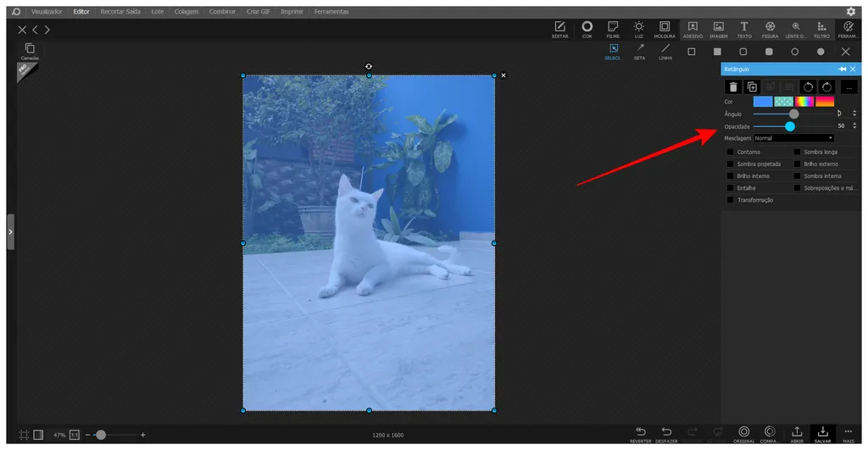Screen dimensions: 868x450
Task: Enable the Sombra interna checkbox
Action: 797,176
